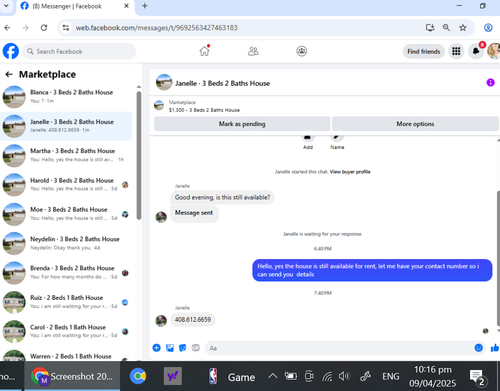Image resolution: width=500 pixels, height=391 pixels.
Task: Open browser zoom magnifier icon
Action: tap(446, 28)
